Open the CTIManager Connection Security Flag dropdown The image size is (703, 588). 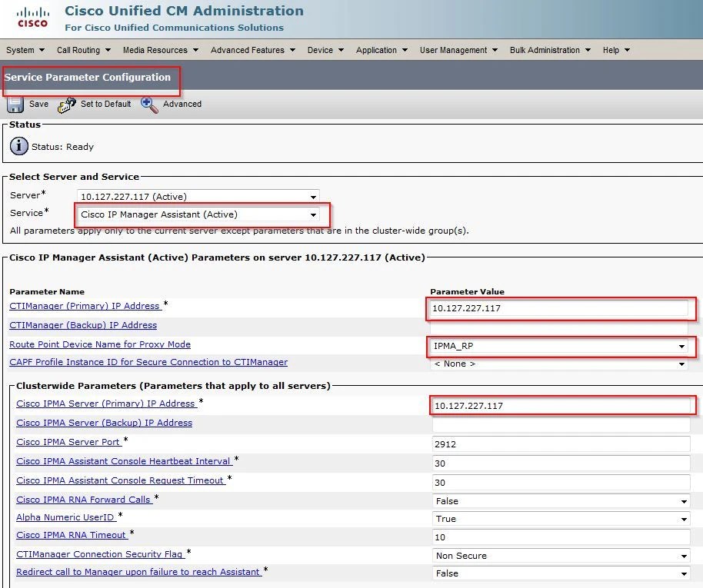pos(681,556)
